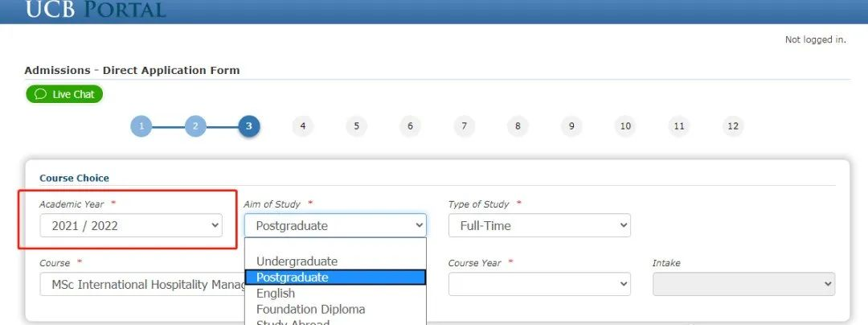Screen dimensions: 868x325
Task: Go to step 9 circle
Action: click(571, 126)
